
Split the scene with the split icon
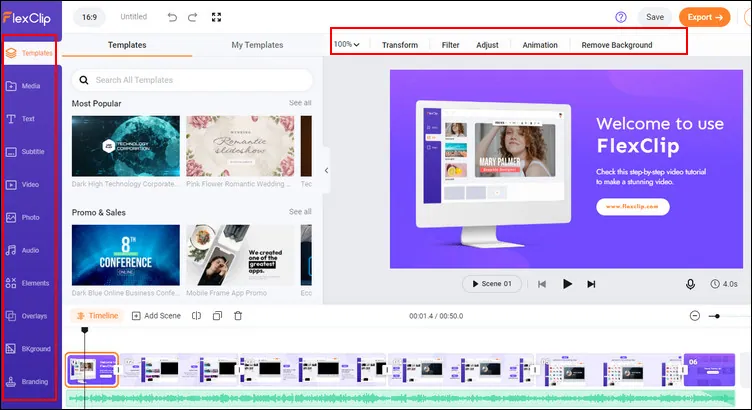[196, 316]
